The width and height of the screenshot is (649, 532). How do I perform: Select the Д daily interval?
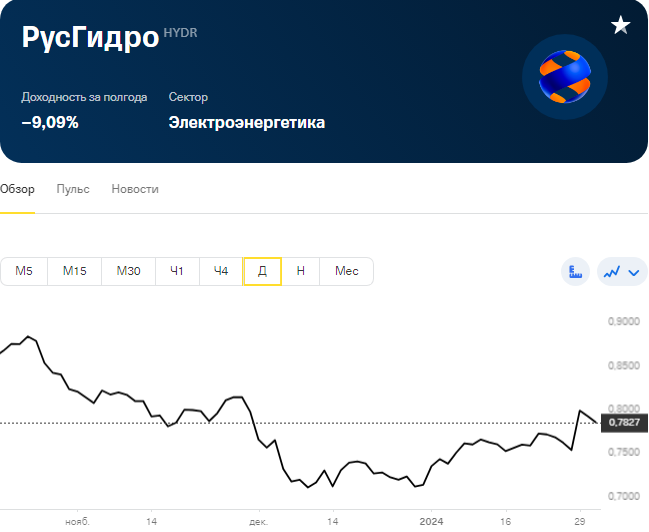pos(262,271)
